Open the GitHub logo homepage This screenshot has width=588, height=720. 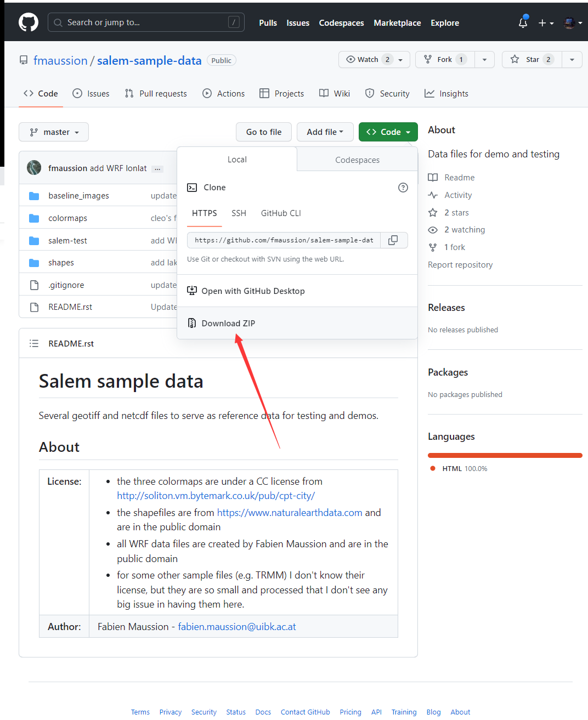point(29,22)
